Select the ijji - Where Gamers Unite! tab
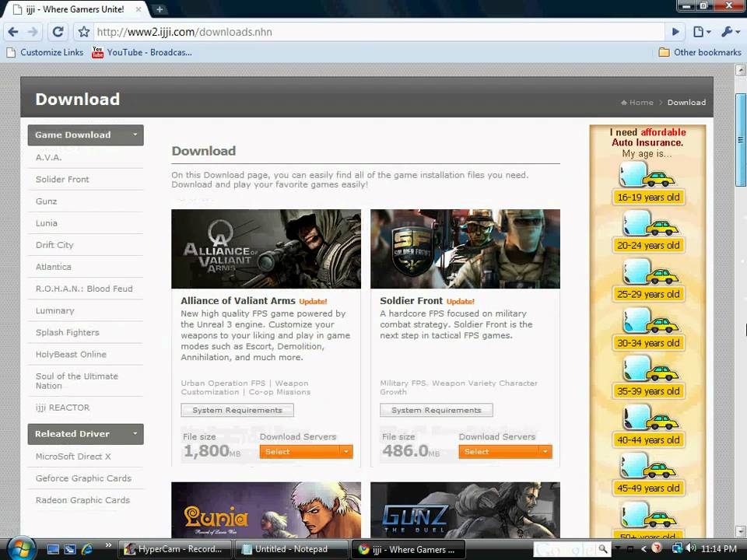Image resolution: width=747 pixels, height=560 pixels. click(x=76, y=9)
